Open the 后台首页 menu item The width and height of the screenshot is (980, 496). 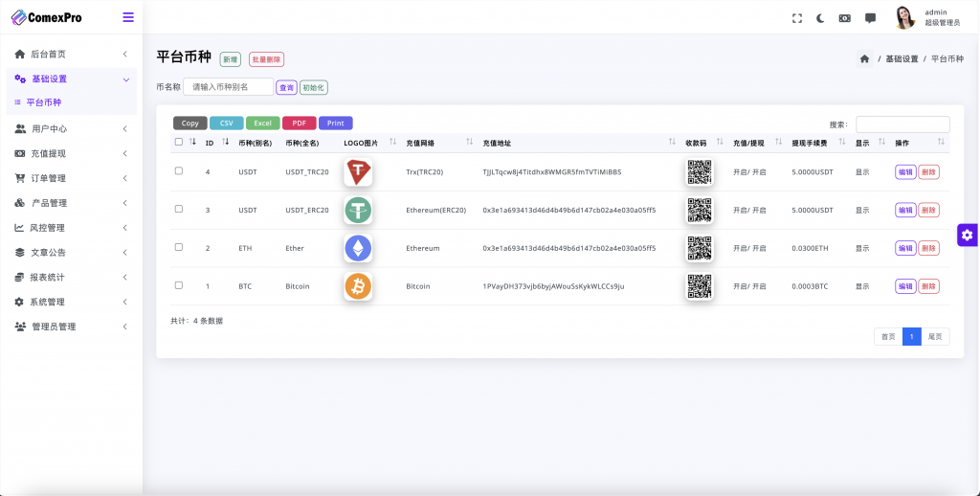[72, 55]
